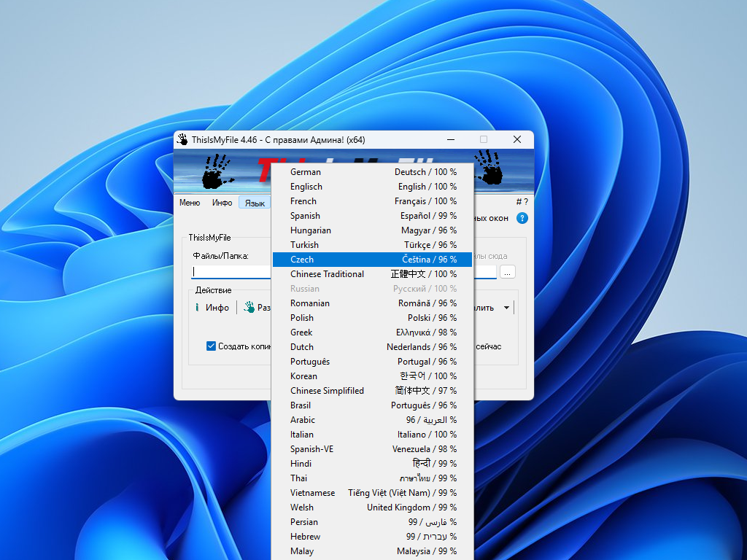Click the hand icon in title bar
The width and height of the screenshot is (747, 560).
(x=182, y=139)
